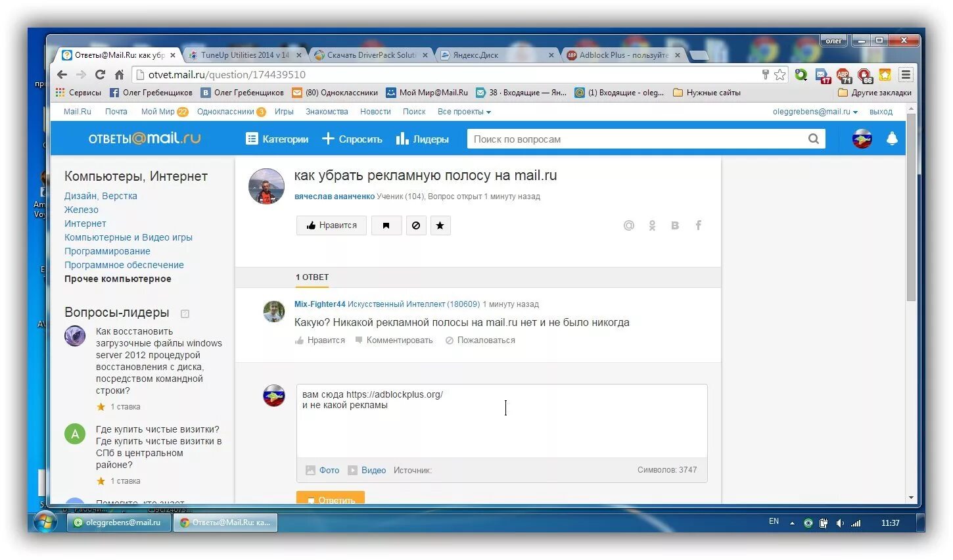Open the Программирование category
The image size is (953, 560).
click(x=107, y=251)
